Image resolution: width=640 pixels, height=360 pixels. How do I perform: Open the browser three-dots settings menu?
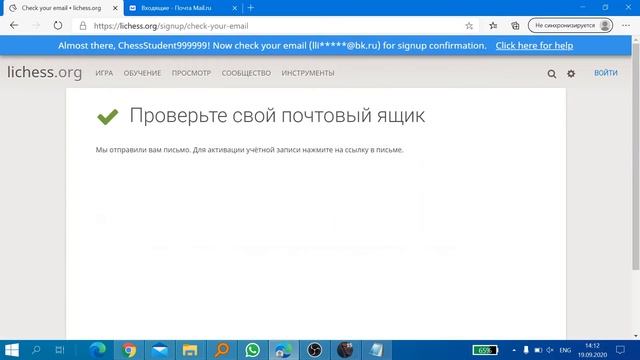click(x=626, y=25)
